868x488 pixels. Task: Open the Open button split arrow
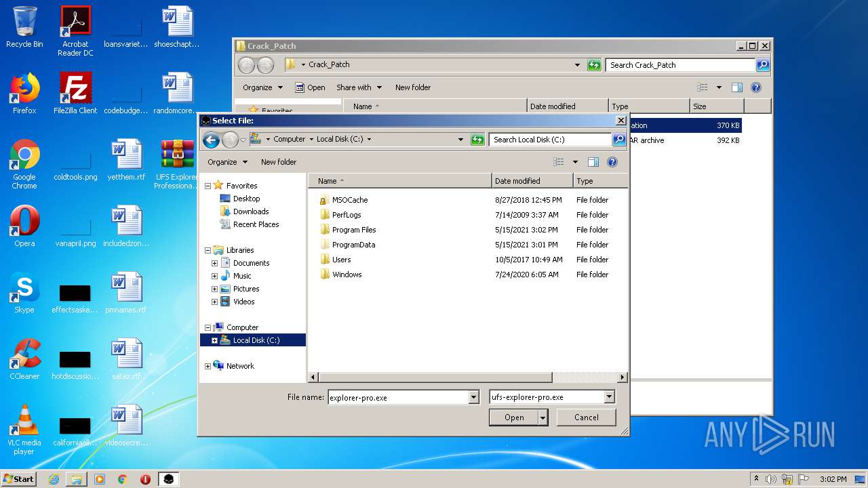pos(542,418)
